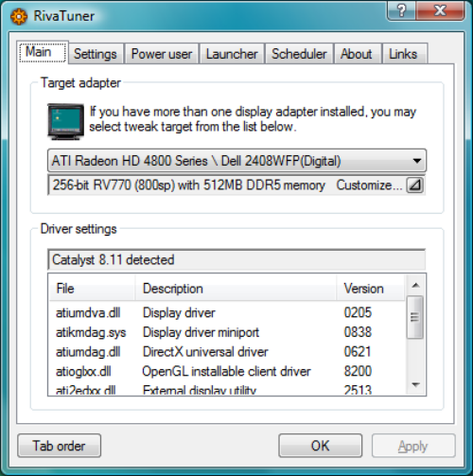The height and width of the screenshot is (476, 473).
Task: Click the Customize triangle icon button
Action: tap(415, 185)
